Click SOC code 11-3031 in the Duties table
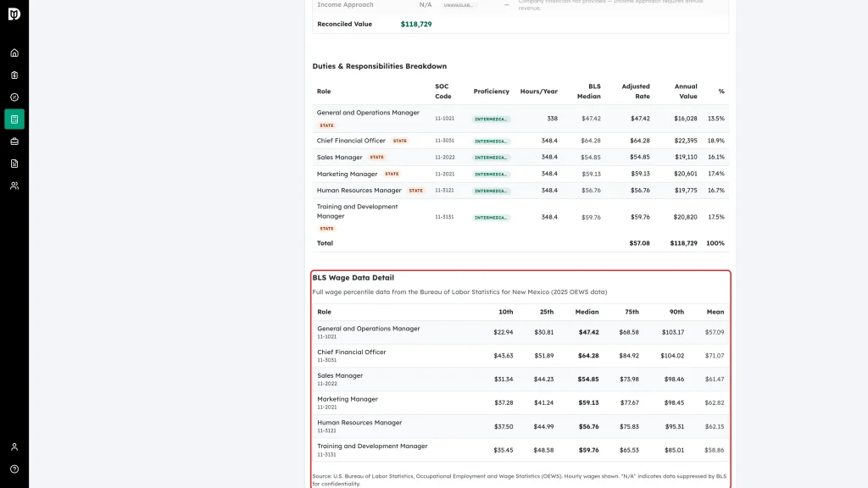 click(444, 141)
